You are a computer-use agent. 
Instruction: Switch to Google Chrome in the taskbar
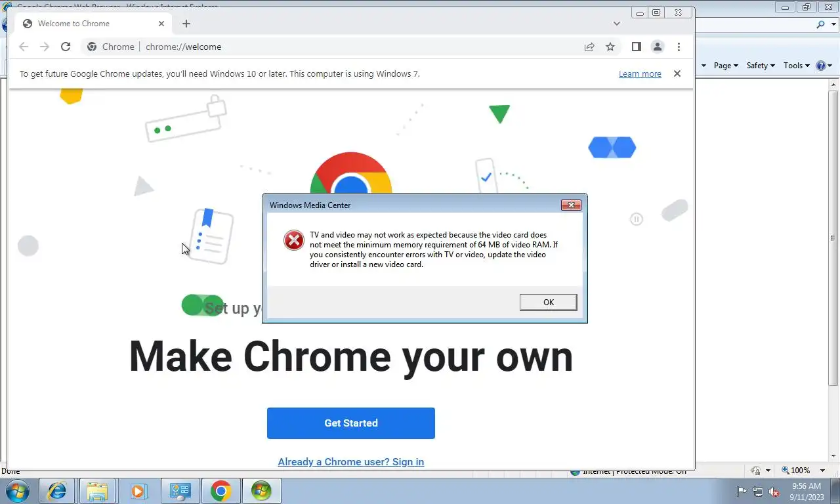(x=220, y=491)
